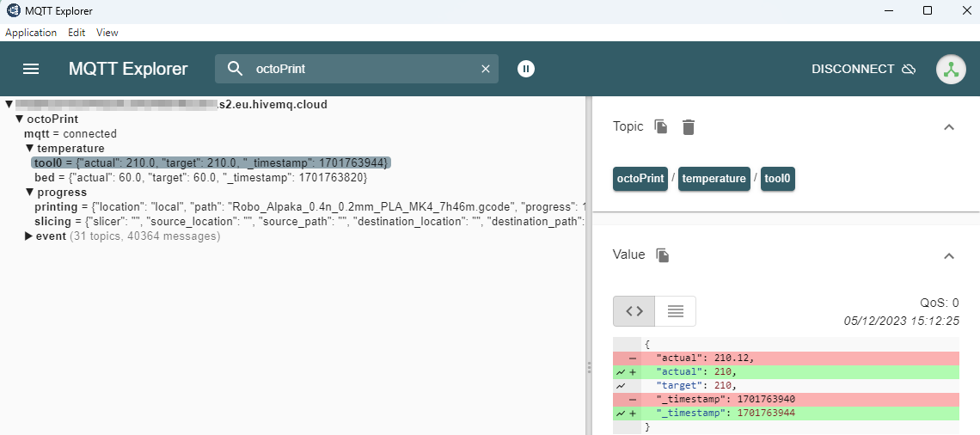
Task: Select the bed temperature topic row
Action: [200, 177]
